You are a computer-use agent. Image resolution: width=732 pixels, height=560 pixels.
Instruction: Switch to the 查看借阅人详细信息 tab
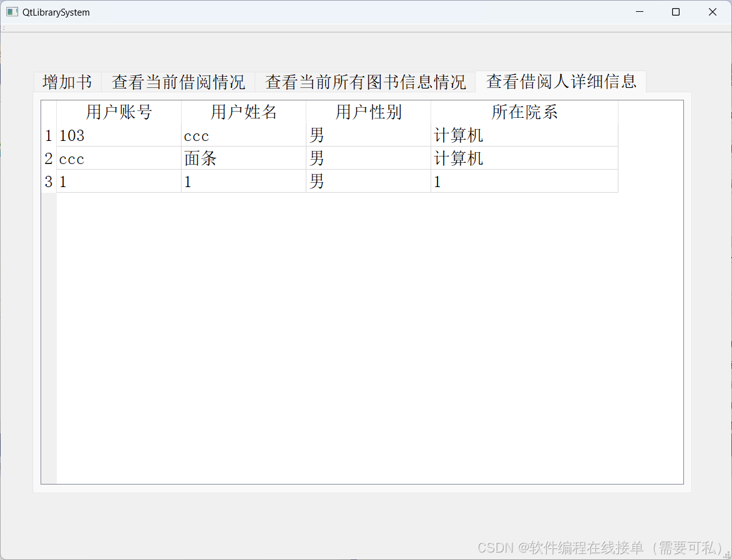click(x=560, y=82)
